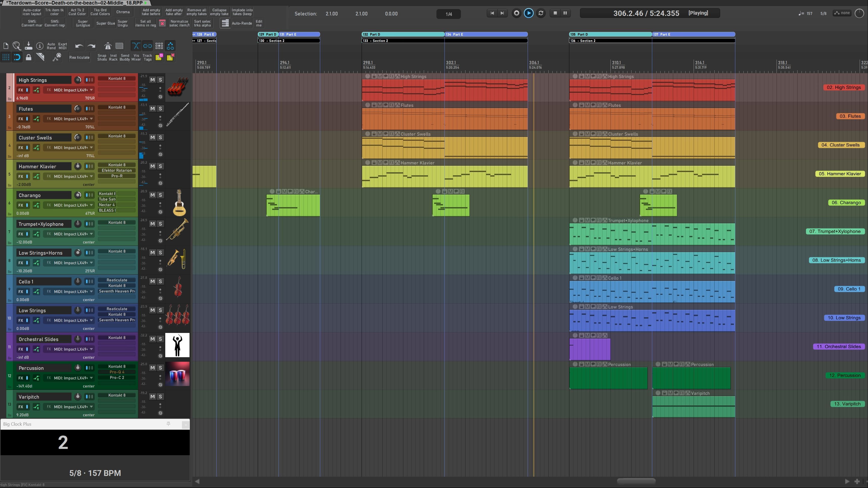The image size is (868, 488).
Task: Toggle the grid lines icon
Action: coord(6,57)
